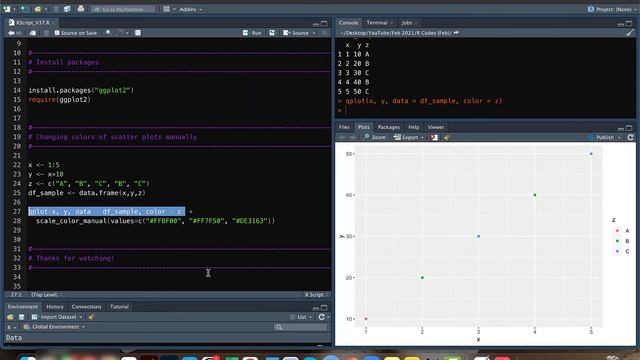Open the Packages tab
This screenshot has height=360, width=640.
[389, 127]
